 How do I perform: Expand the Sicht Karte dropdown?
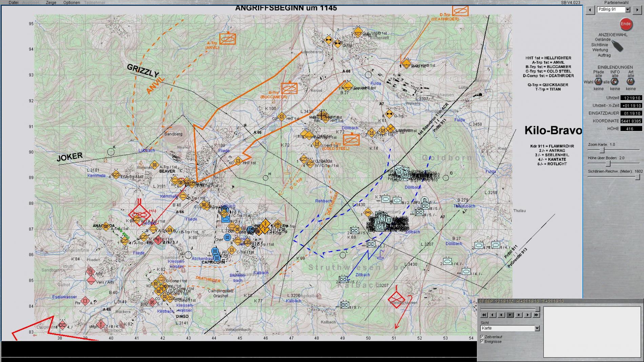pos(537,328)
